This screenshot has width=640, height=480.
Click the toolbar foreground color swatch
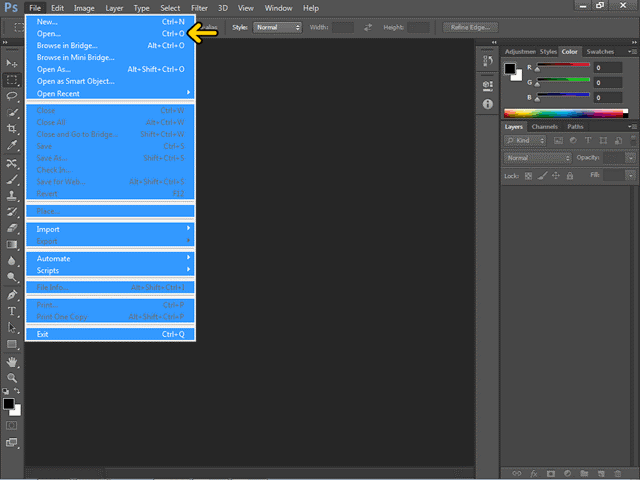(9, 403)
